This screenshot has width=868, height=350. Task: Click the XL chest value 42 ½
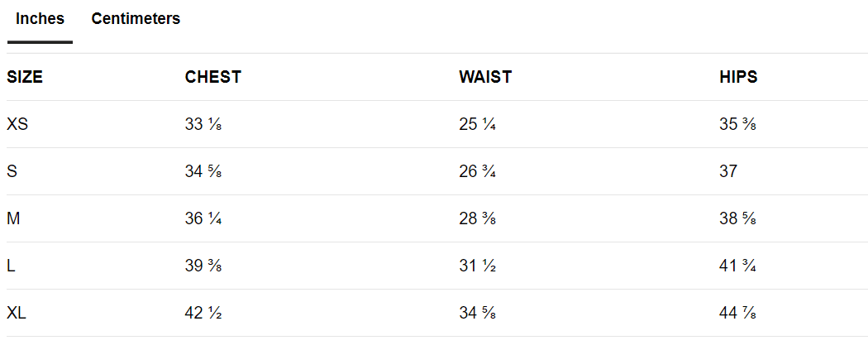click(203, 314)
